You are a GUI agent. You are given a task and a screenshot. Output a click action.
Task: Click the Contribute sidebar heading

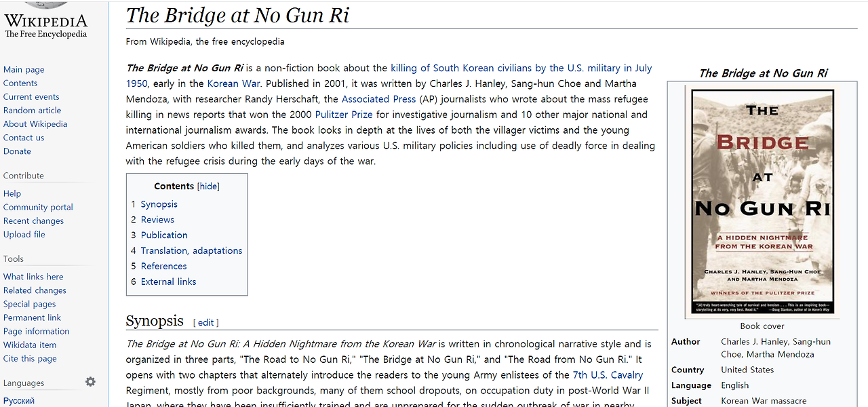[x=24, y=176]
